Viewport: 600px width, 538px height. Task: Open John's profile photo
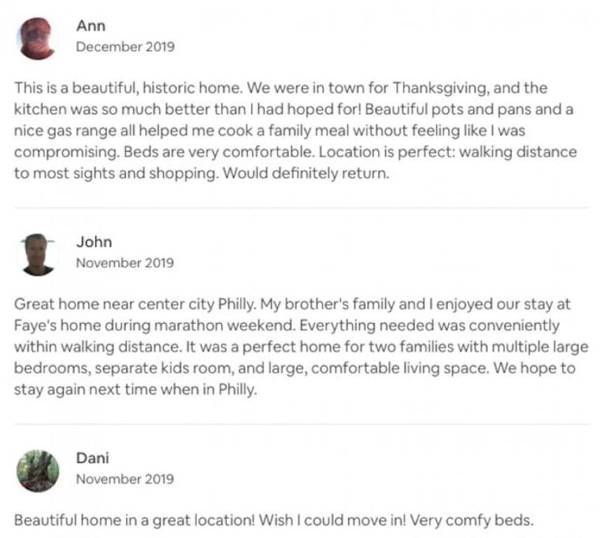click(x=37, y=254)
